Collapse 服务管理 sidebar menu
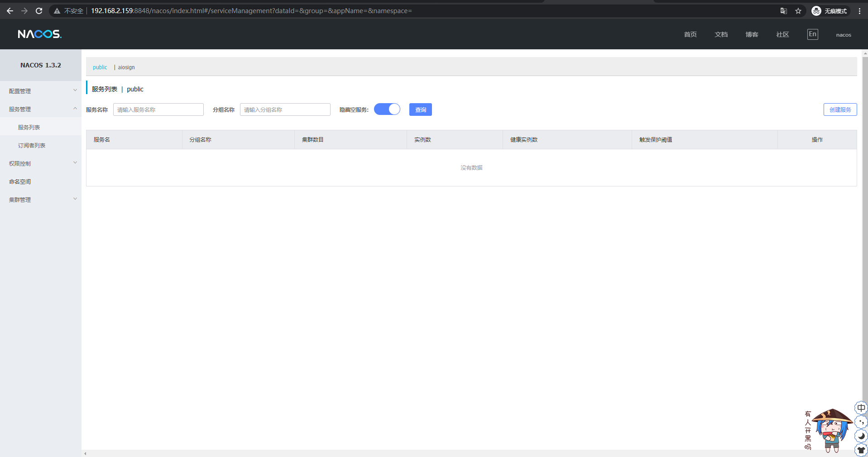Viewport: 868px width, 457px height. pyautogui.click(x=41, y=109)
